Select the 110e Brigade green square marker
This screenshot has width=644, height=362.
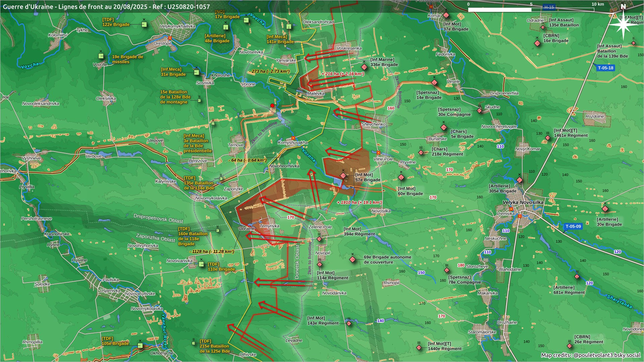tap(201, 264)
